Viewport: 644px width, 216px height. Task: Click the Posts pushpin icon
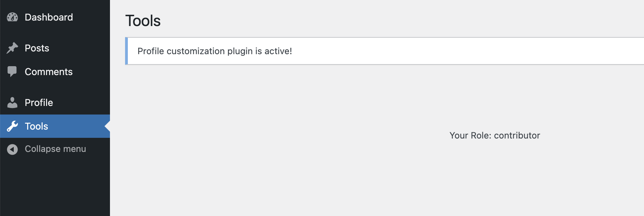[12, 48]
